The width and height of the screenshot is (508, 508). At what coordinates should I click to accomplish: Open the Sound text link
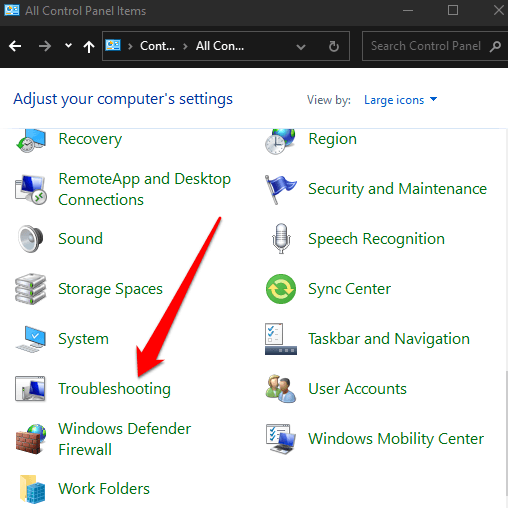80,239
